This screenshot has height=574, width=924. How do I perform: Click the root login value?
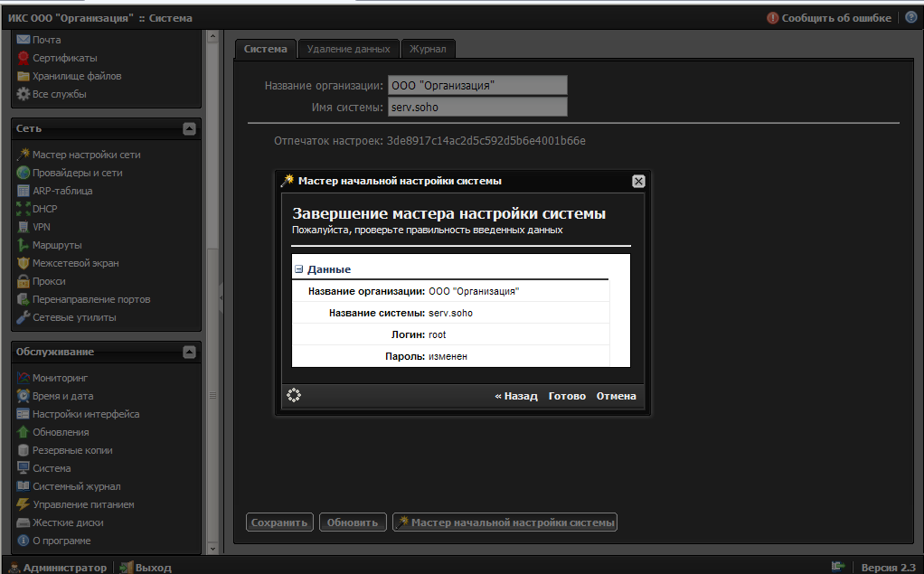(x=438, y=334)
